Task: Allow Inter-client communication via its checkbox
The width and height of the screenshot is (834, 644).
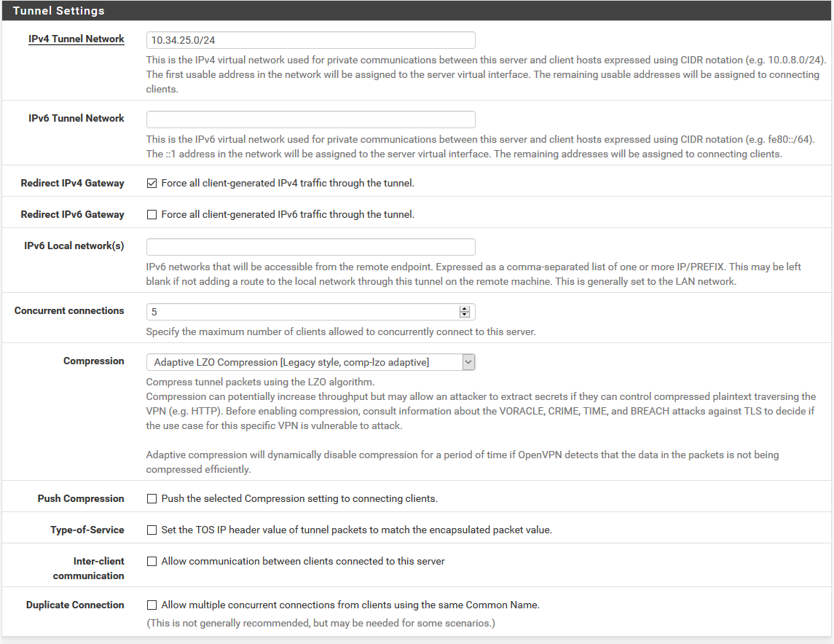Action: [x=152, y=562]
